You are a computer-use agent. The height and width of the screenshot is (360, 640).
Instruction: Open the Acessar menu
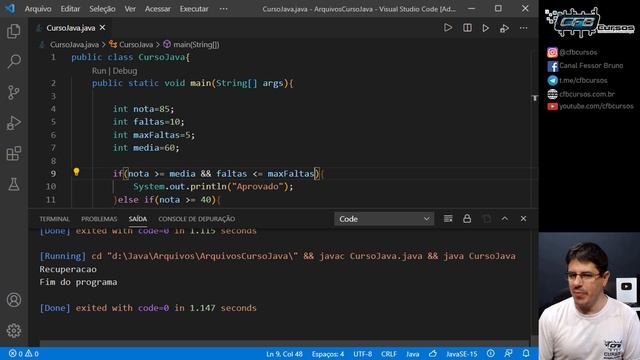(x=158, y=9)
